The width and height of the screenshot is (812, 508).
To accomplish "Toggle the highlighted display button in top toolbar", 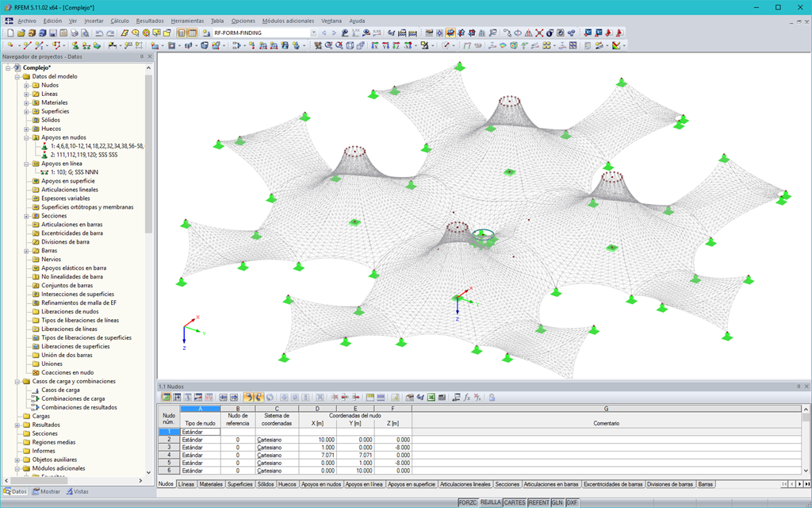I will (x=450, y=33).
